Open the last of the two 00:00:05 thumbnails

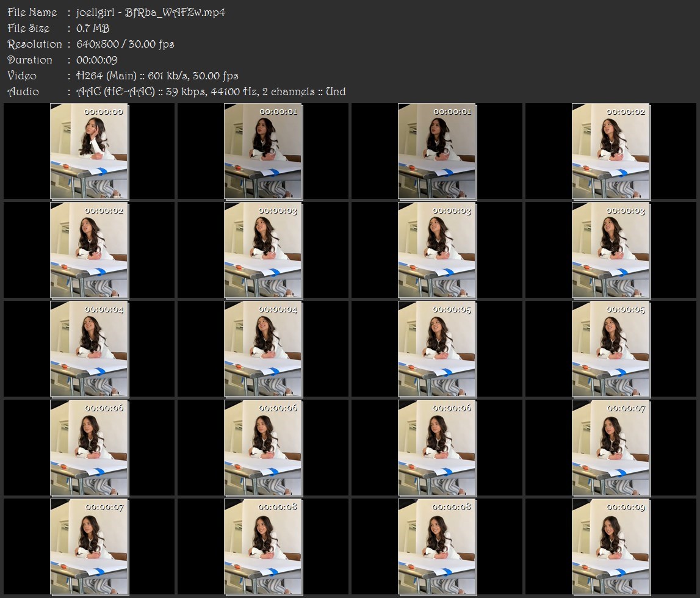click(x=611, y=349)
